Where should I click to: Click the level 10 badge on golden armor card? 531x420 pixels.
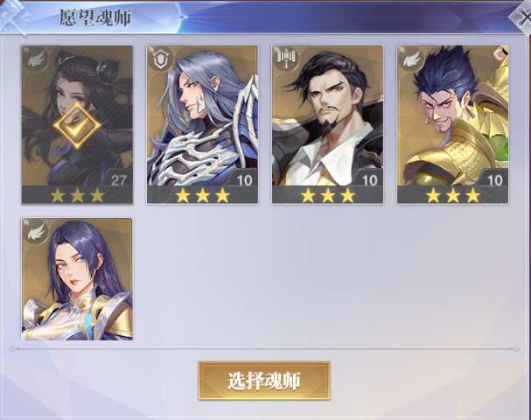[495, 179]
